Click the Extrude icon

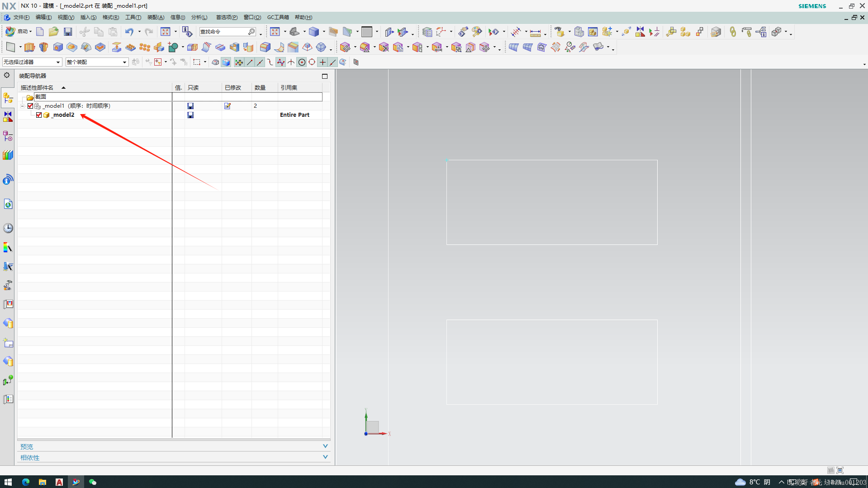[x=29, y=47]
